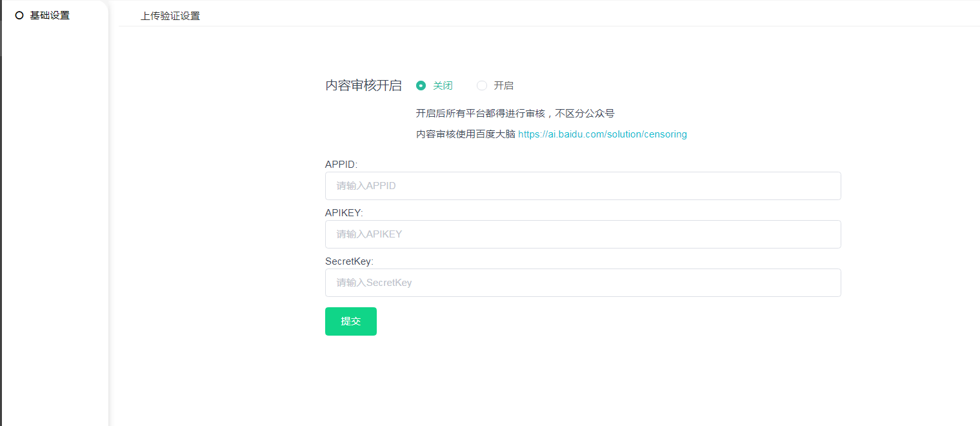Focus the 请输入APIKEY input field
This screenshot has width=980, height=426.
pos(583,234)
